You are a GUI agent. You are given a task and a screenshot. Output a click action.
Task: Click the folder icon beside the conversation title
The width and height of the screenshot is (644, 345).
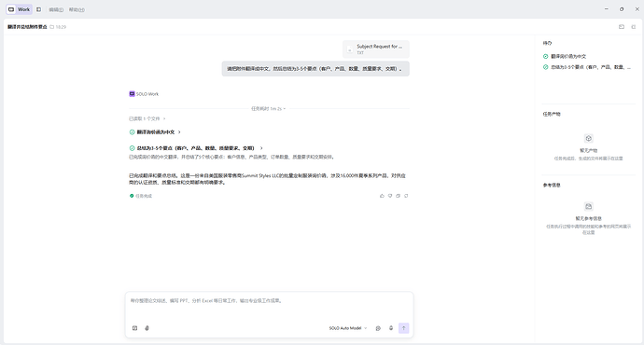pyautogui.click(x=51, y=27)
